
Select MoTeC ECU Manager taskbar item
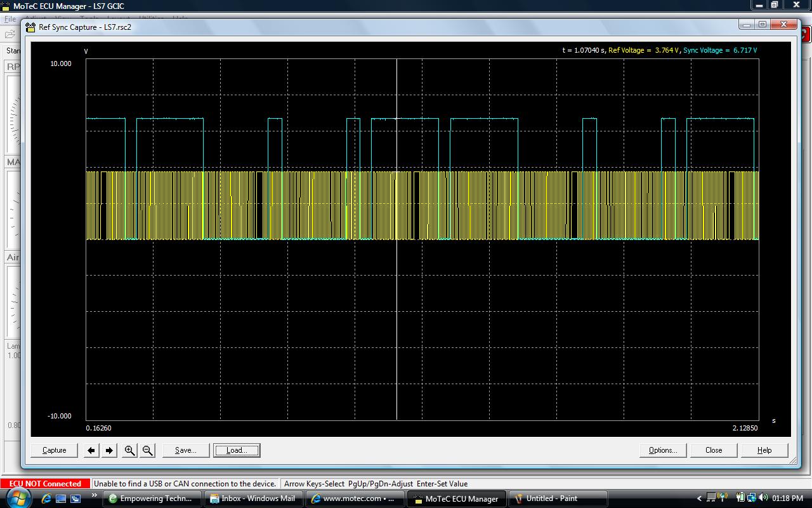click(457, 498)
